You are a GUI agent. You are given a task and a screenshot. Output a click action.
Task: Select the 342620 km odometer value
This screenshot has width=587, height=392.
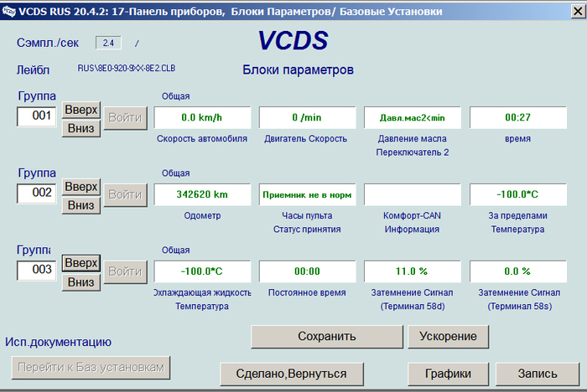click(202, 194)
